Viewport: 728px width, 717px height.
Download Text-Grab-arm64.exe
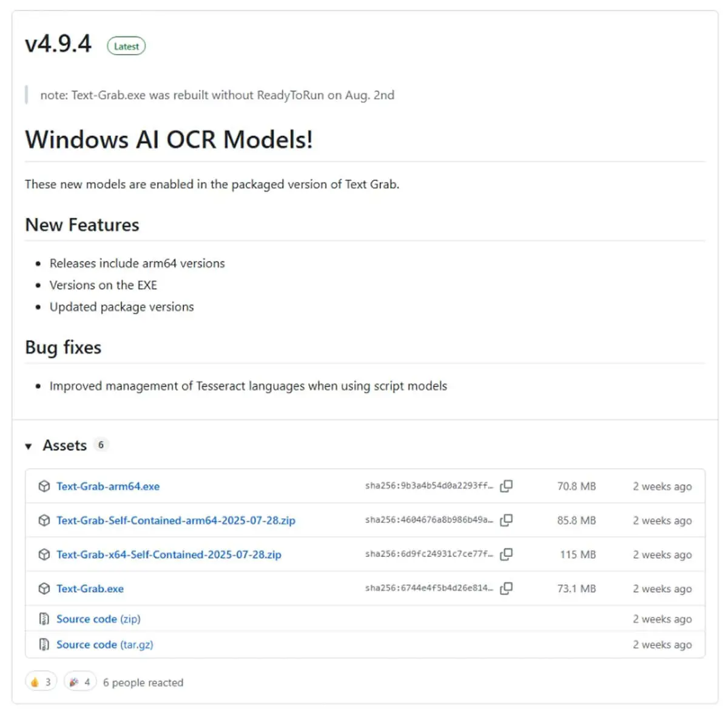[x=108, y=486]
